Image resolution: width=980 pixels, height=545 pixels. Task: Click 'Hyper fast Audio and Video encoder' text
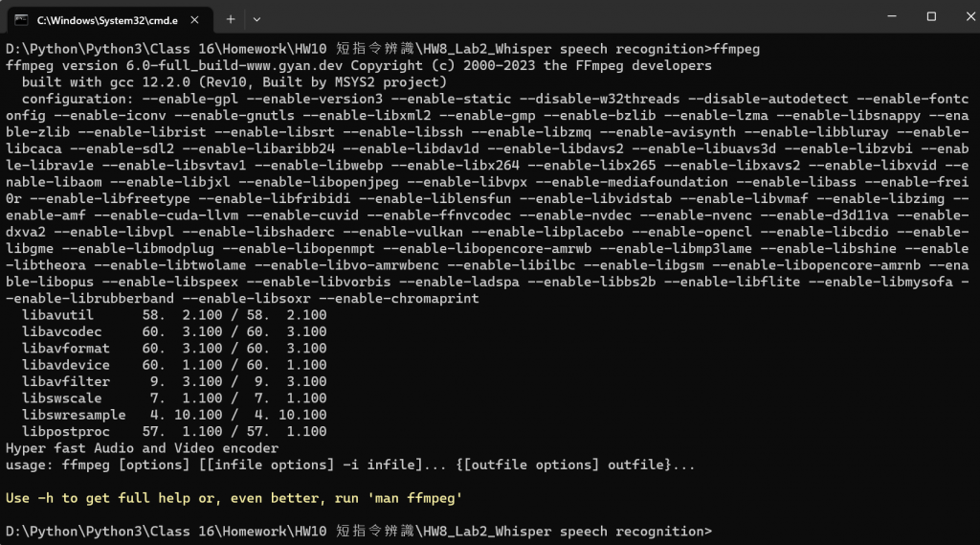click(143, 448)
